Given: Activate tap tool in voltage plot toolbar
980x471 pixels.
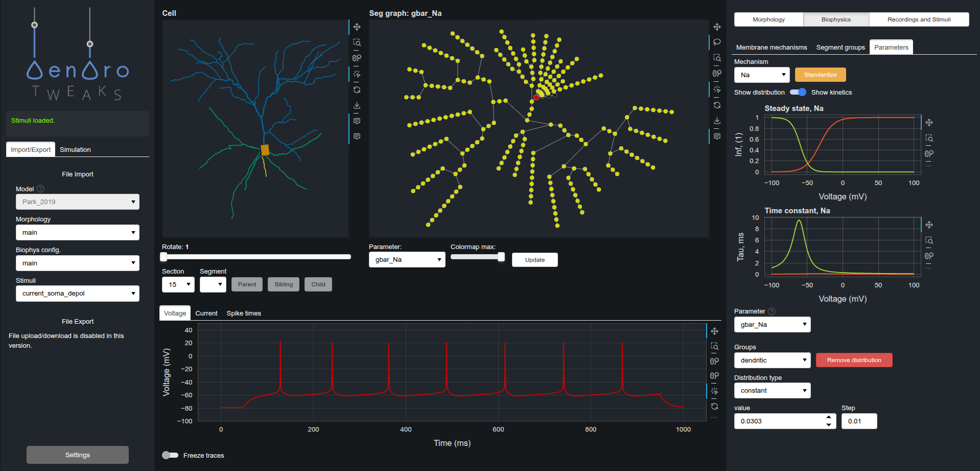Looking at the screenshot, I should [x=714, y=391].
